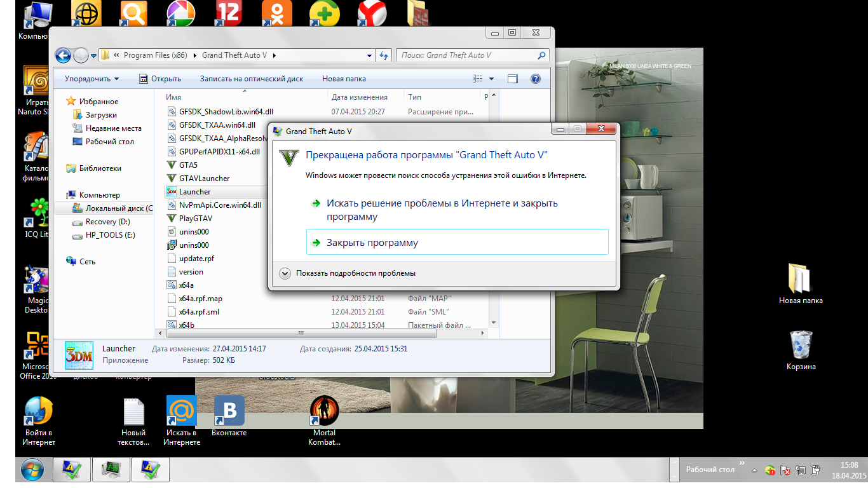Image resolution: width=868 pixels, height=488 pixels.
Task: Select the PlayGTAV file icon
Action: (x=171, y=219)
